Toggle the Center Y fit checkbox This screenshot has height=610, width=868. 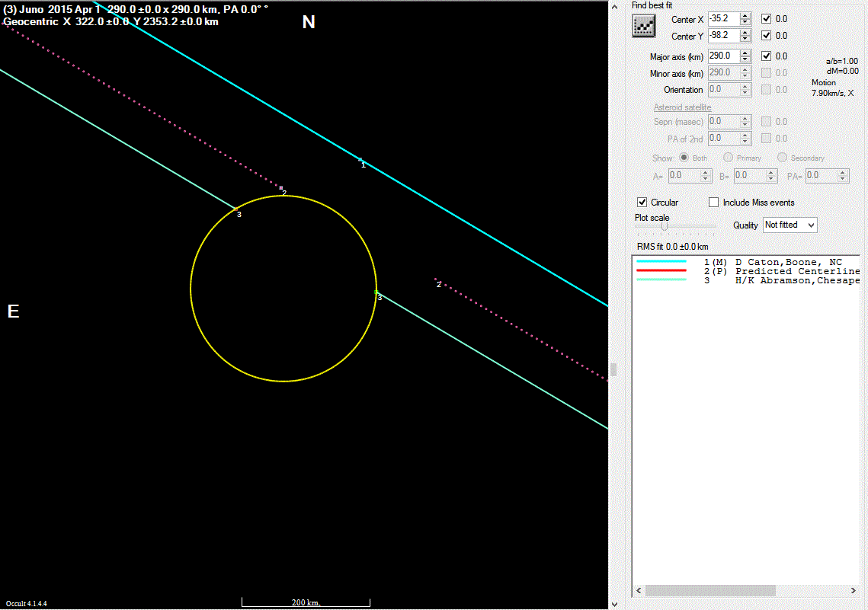766,36
